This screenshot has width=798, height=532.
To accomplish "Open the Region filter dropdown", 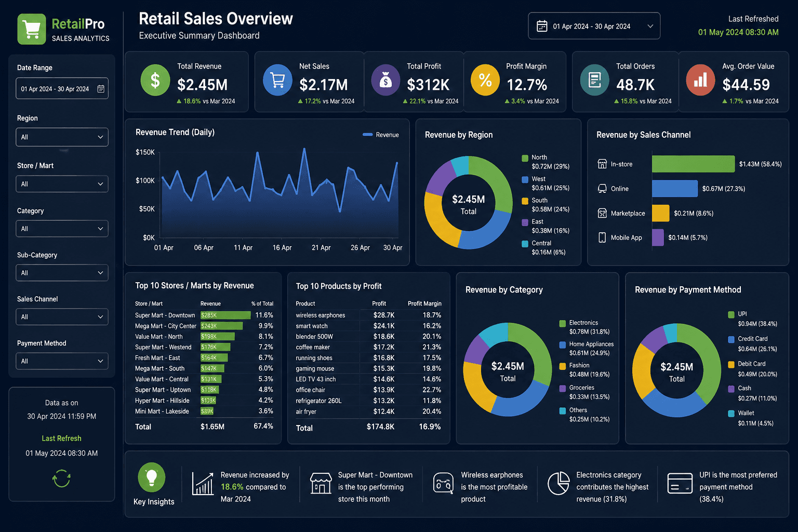I will click(x=62, y=137).
